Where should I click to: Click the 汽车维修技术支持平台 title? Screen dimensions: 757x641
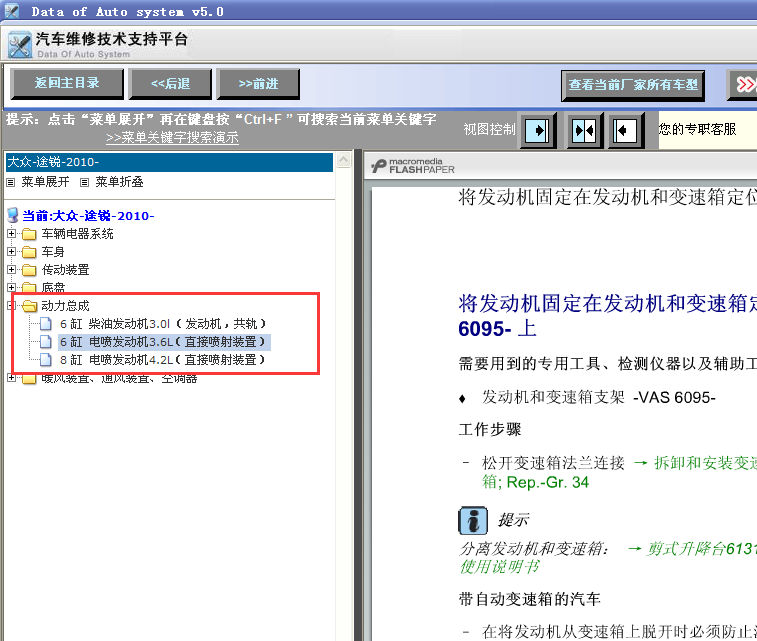point(112,39)
